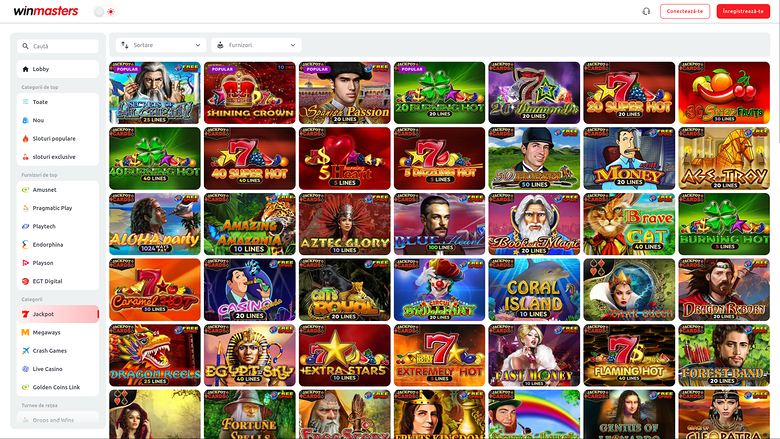Open Extra Stars game
780x439 pixels.
click(x=345, y=355)
